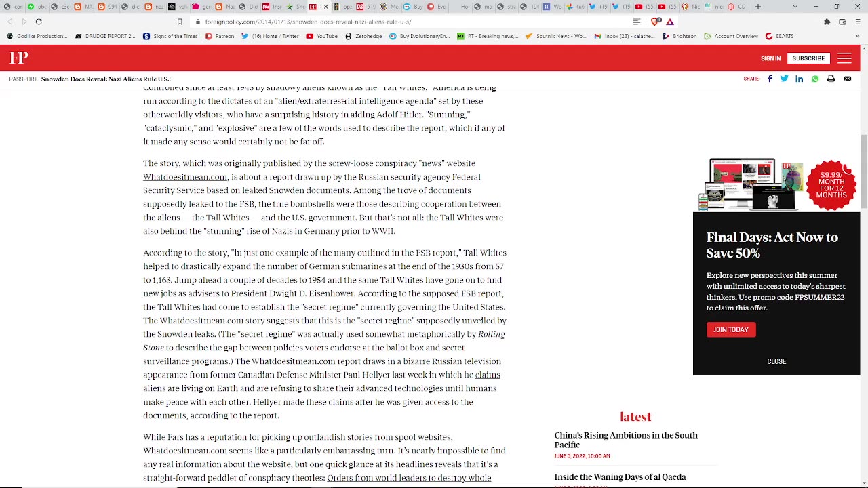868x488 pixels.
Task: Open 'China's Rising Ambitions in the South Pacific'
Action: [x=626, y=440]
